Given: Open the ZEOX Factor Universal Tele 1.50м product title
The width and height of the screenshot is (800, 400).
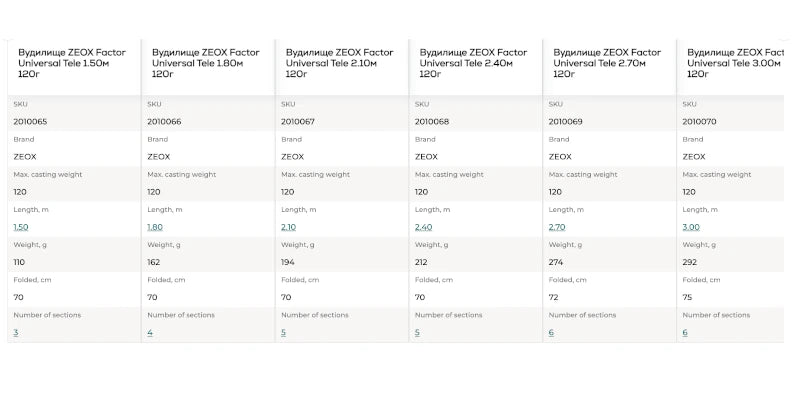Looking at the screenshot, I should 71,62.
